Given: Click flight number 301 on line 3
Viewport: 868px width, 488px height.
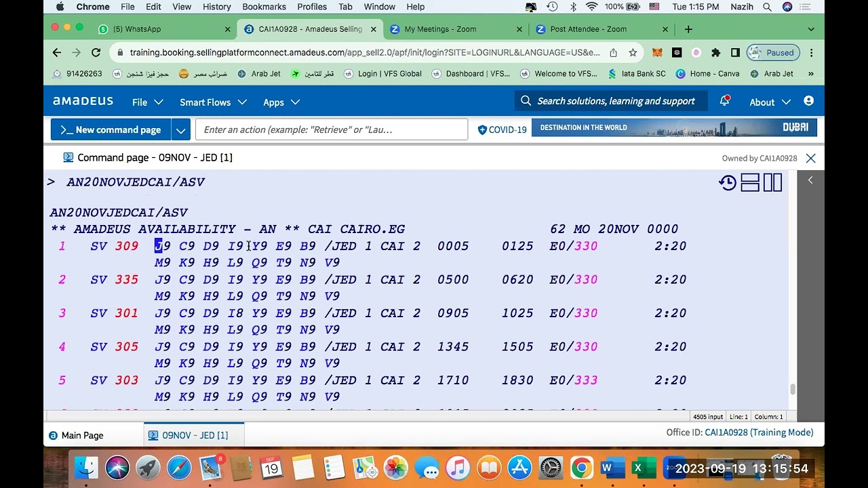Looking at the screenshot, I should click(x=126, y=313).
